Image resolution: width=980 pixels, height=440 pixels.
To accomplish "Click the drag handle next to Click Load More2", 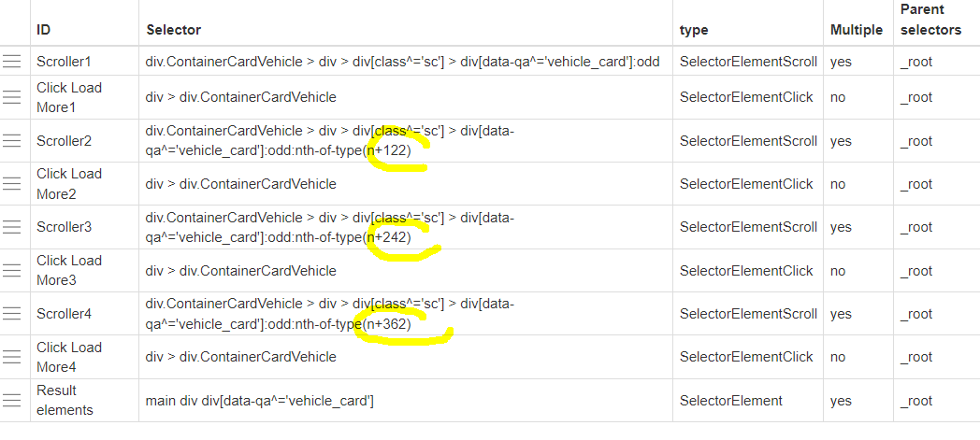I will tap(11, 184).
